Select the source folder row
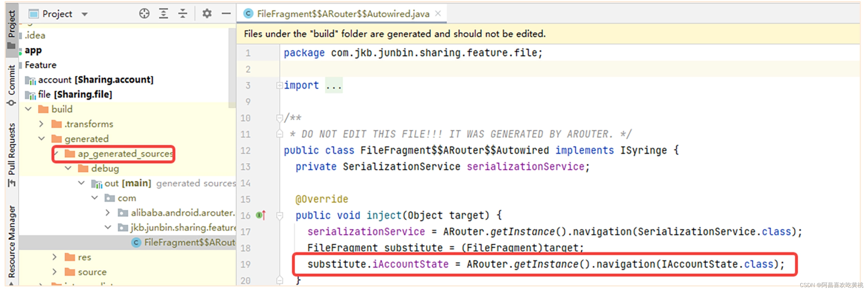 pos(127,272)
